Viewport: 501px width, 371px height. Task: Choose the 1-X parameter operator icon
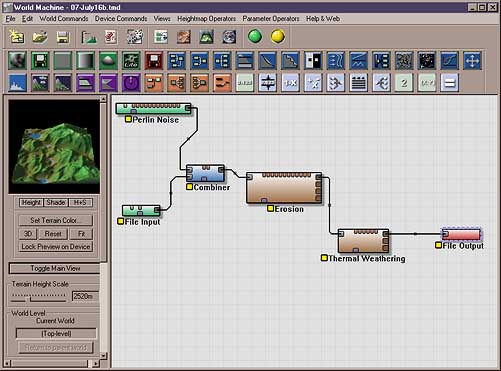pos(290,83)
